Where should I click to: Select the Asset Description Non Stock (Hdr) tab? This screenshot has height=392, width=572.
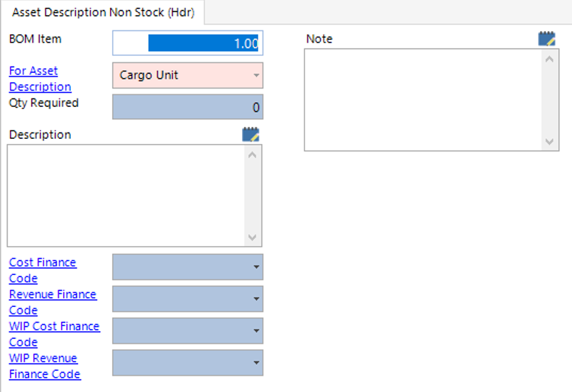point(104,13)
